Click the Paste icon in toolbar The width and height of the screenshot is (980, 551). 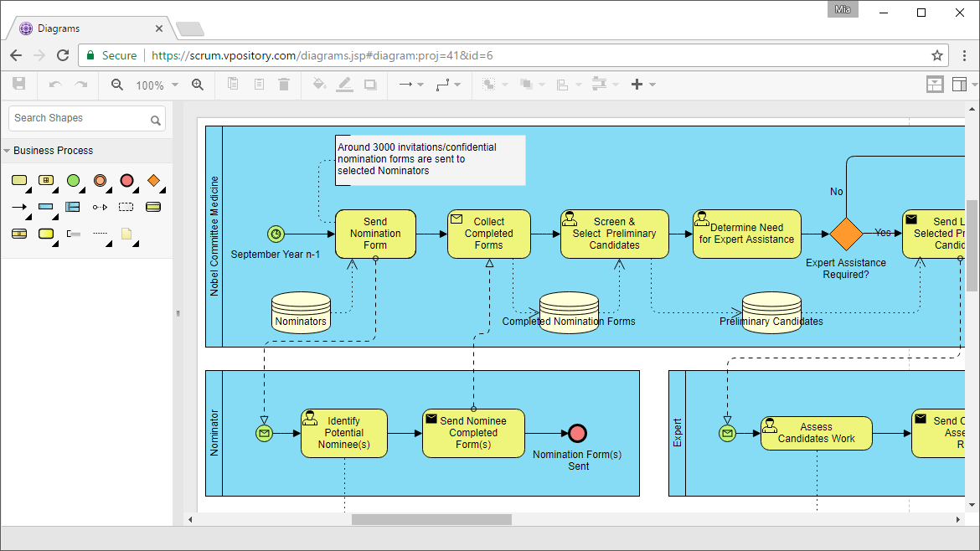click(x=259, y=84)
